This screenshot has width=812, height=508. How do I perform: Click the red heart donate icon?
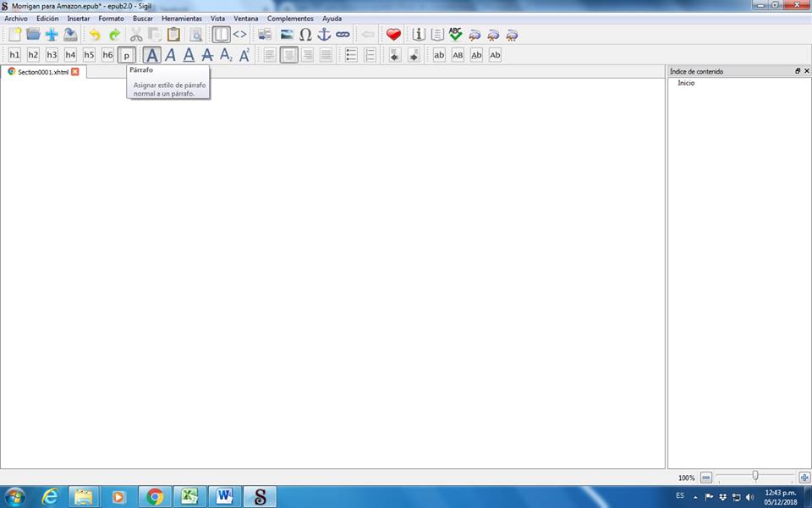[x=393, y=35]
